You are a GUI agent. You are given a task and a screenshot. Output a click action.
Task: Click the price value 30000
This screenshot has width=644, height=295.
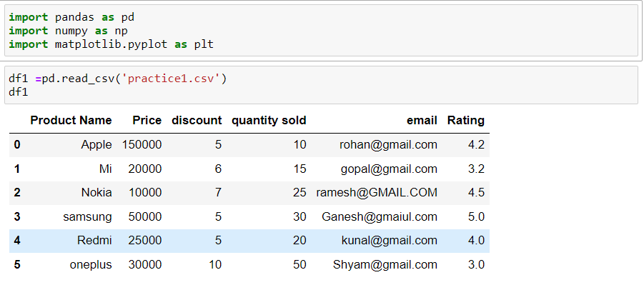[145, 264]
